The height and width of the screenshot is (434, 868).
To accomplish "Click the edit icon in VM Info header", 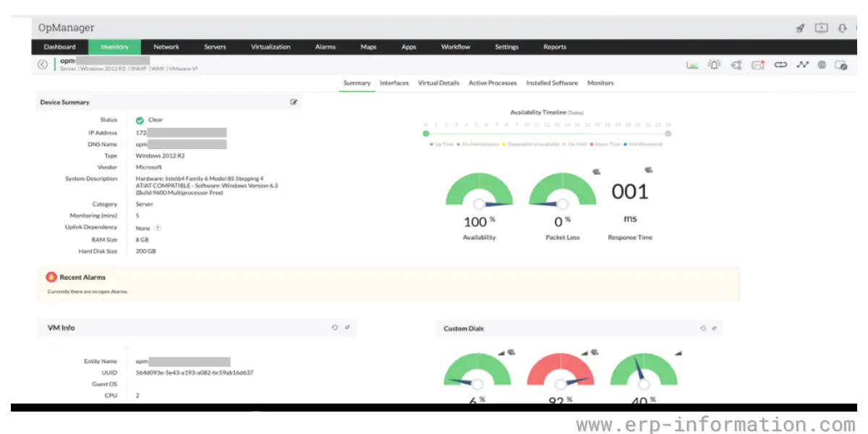I will tap(347, 328).
